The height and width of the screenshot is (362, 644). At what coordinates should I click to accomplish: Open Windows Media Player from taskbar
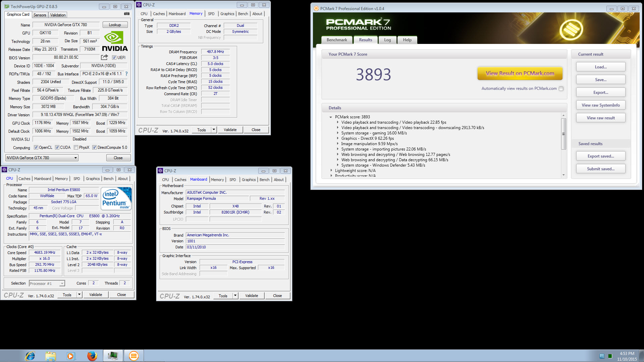click(71, 356)
